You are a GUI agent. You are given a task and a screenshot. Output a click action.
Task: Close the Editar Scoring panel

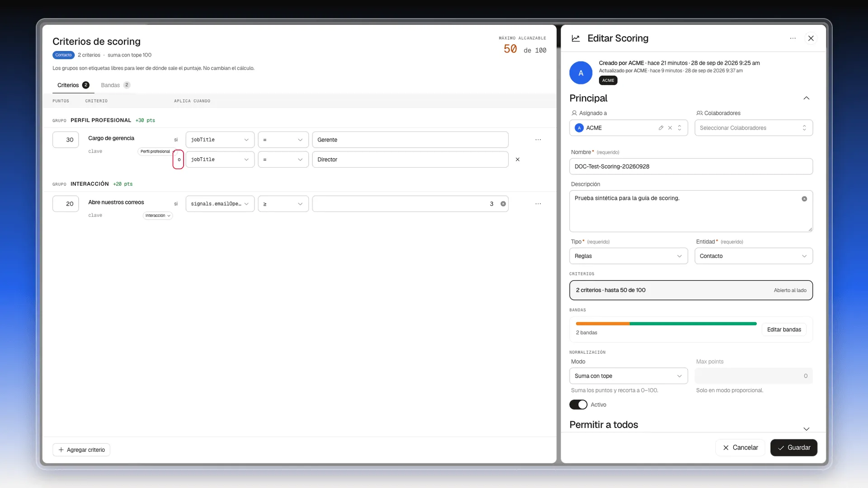coord(811,38)
